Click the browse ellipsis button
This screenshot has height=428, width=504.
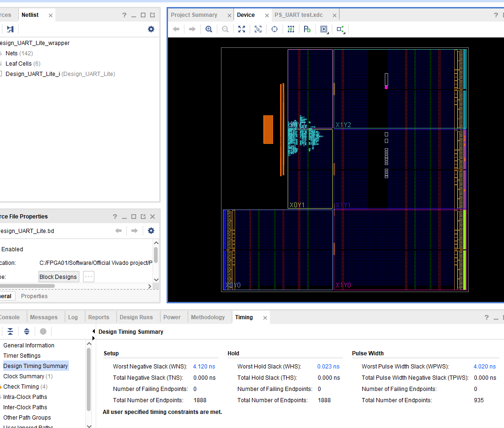pos(89,277)
